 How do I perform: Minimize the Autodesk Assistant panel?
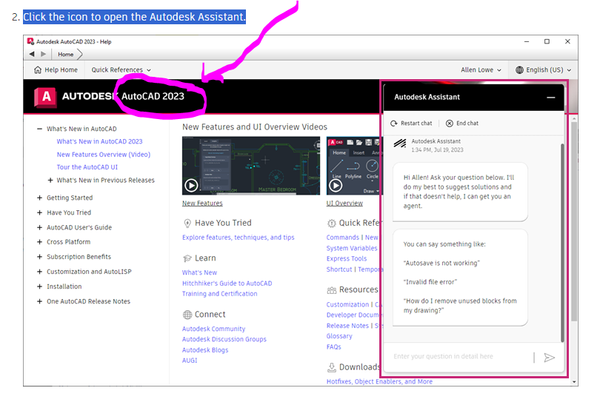point(551,98)
